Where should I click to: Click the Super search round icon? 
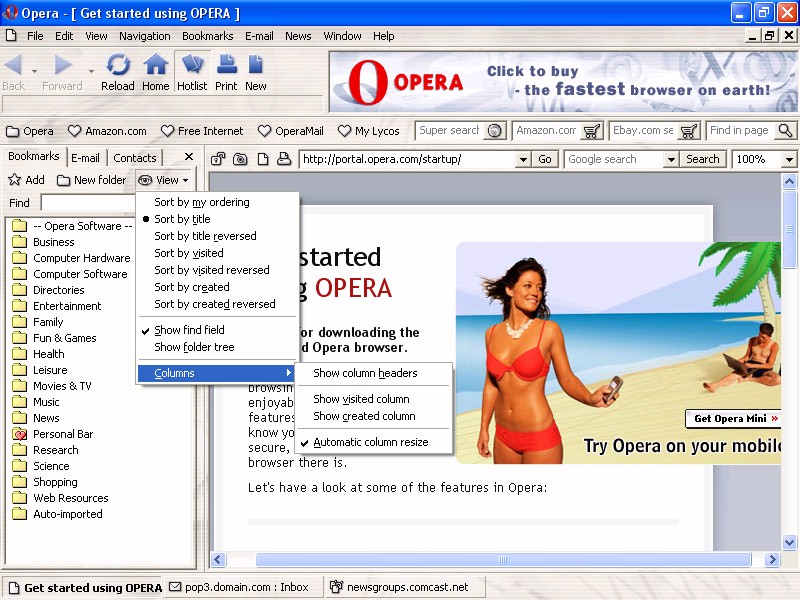pyautogui.click(x=494, y=131)
